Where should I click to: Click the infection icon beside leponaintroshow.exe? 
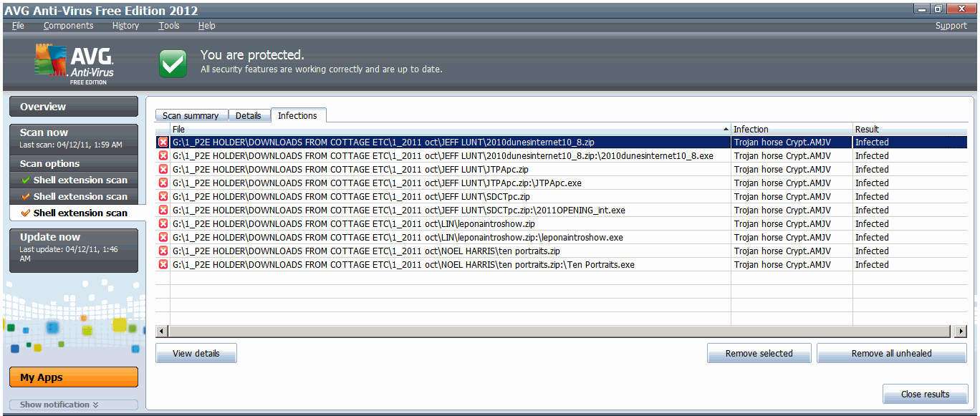coord(163,238)
